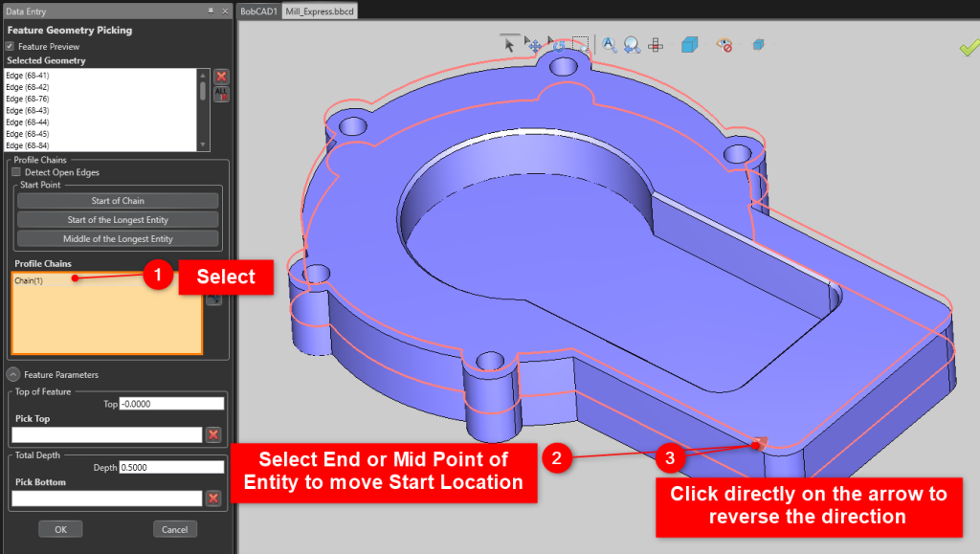The height and width of the screenshot is (554, 980).
Task: Click the Start of Chain button
Action: [x=117, y=200]
